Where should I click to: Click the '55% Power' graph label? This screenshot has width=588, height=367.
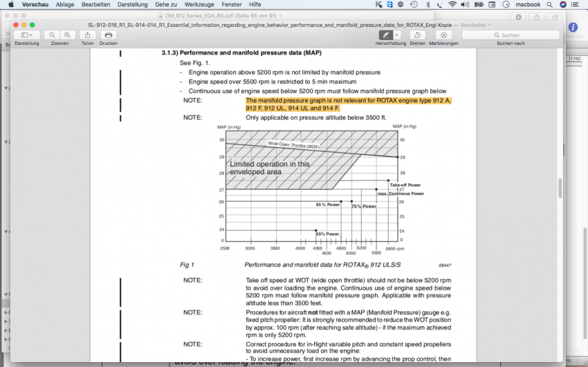327,234
